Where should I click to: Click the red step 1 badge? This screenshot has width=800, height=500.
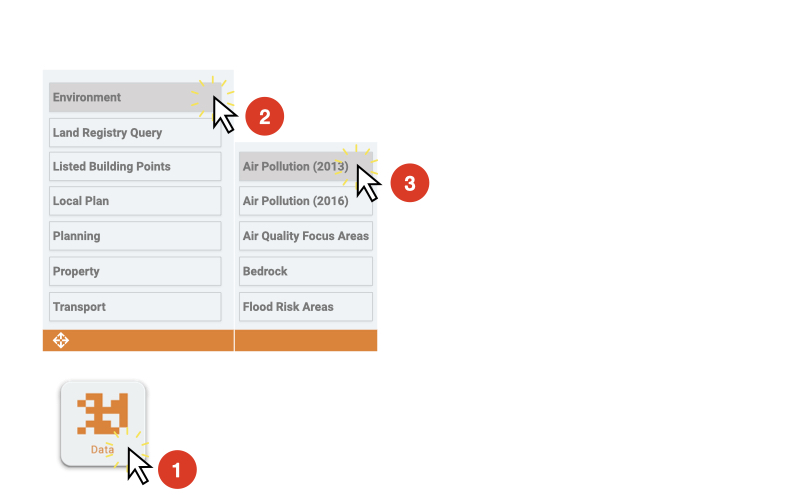coord(177,470)
